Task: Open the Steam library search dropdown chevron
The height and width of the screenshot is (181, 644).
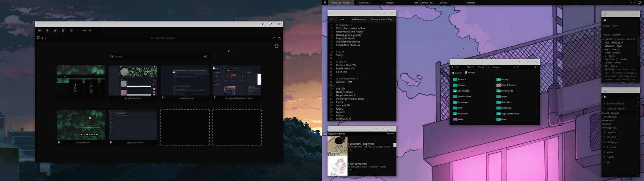Action: click(x=637, y=97)
